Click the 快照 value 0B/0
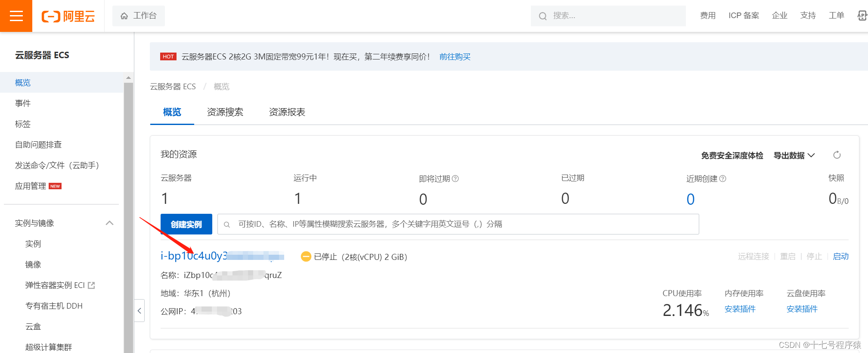The width and height of the screenshot is (868, 353). (838, 199)
